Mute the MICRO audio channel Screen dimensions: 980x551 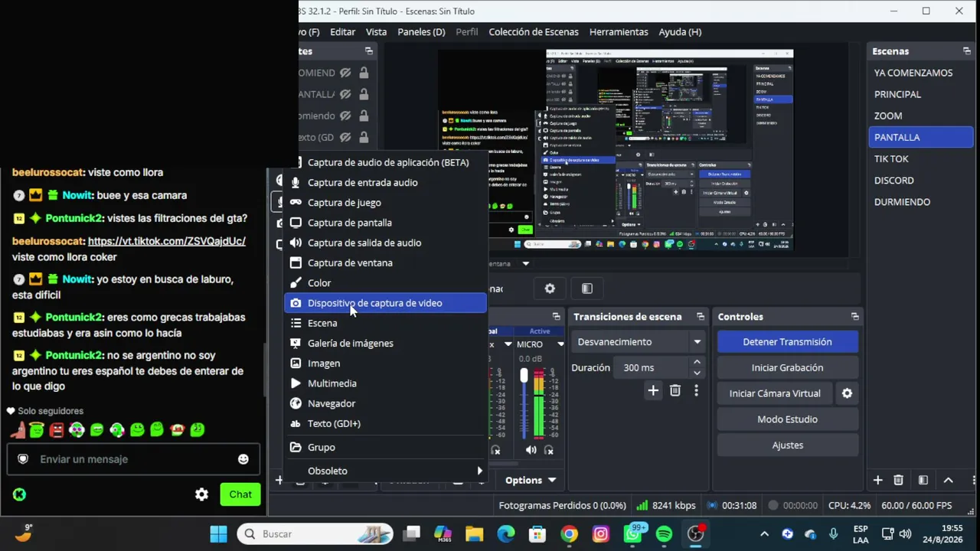click(530, 450)
